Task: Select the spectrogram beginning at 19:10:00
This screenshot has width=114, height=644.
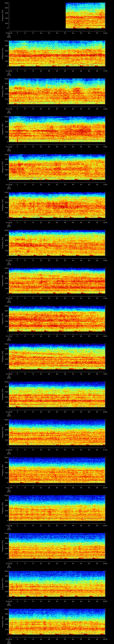Action: click(x=57, y=54)
